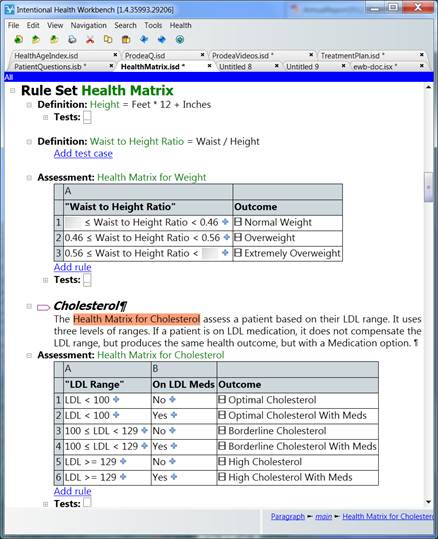
Task: Close the Untitled 8 tab
Action: (277, 66)
